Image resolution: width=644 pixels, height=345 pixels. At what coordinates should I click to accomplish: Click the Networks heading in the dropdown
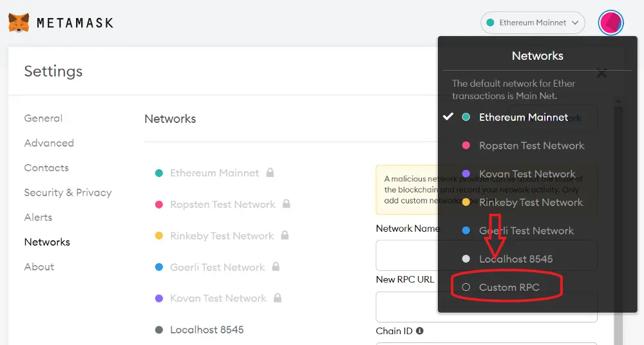pyautogui.click(x=537, y=56)
